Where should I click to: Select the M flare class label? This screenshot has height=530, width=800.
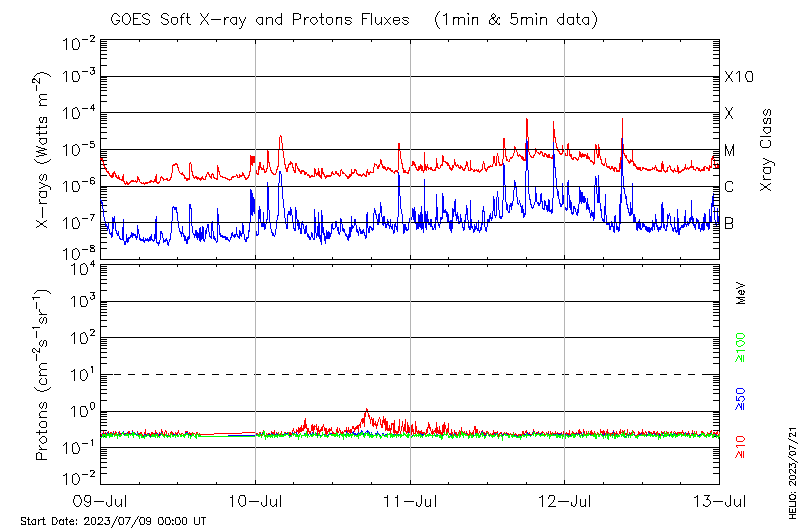(730, 150)
